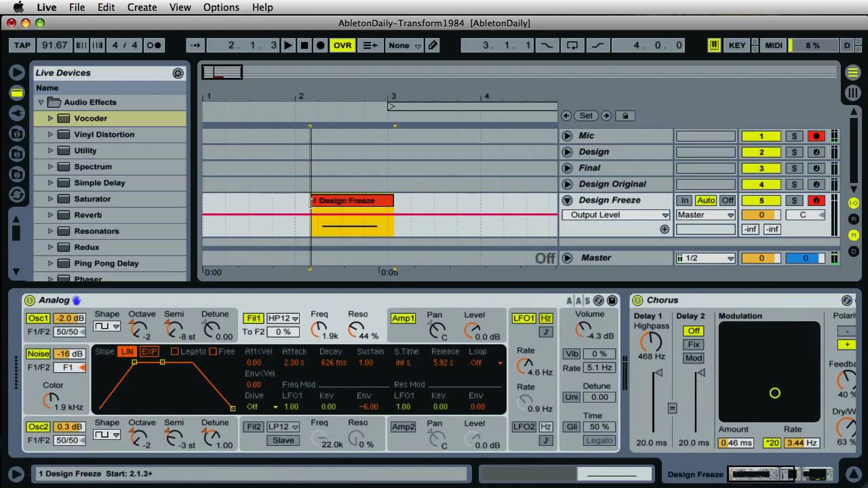Show I-O section toggle
Image resolution: width=868 pixels, height=488 pixels.
(x=853, y=203)
